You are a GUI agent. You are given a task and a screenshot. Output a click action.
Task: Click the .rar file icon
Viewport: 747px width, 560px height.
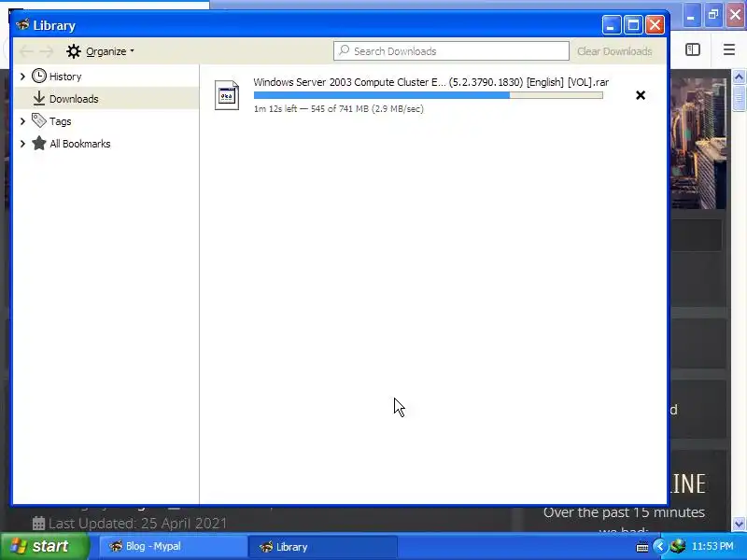[x=227, y=95]
